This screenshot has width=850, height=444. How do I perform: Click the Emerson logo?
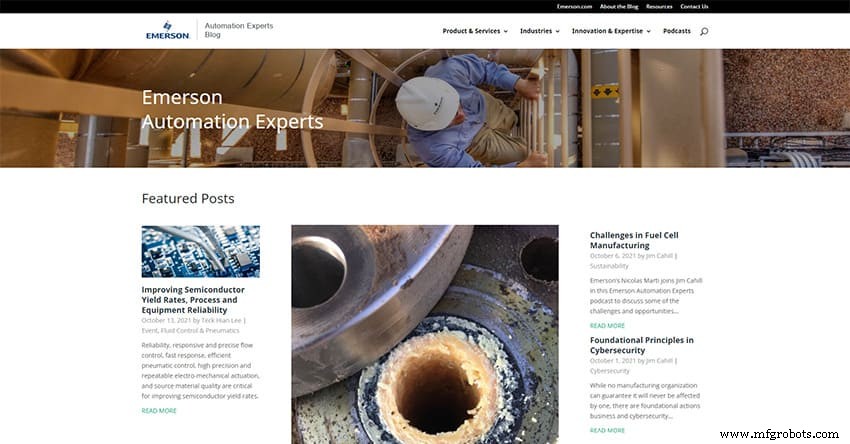pyautogui.click(x=168, y=30)
